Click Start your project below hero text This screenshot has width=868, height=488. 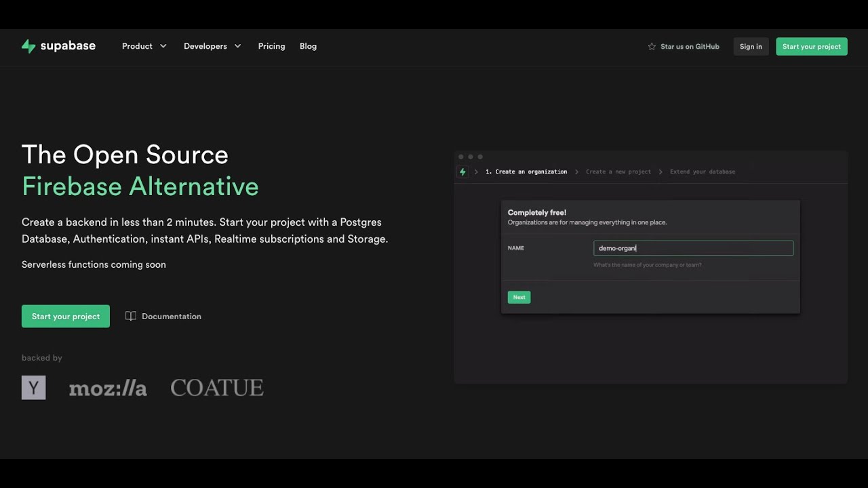coord(66,317)
